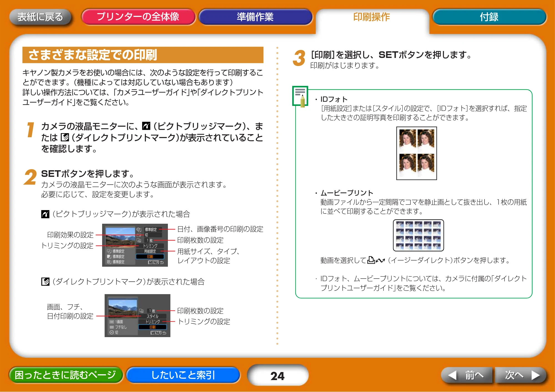Click 用紙設定 item in PictBridge screen
The height and width of the screenshot is (392, 555).
point(150,251)
